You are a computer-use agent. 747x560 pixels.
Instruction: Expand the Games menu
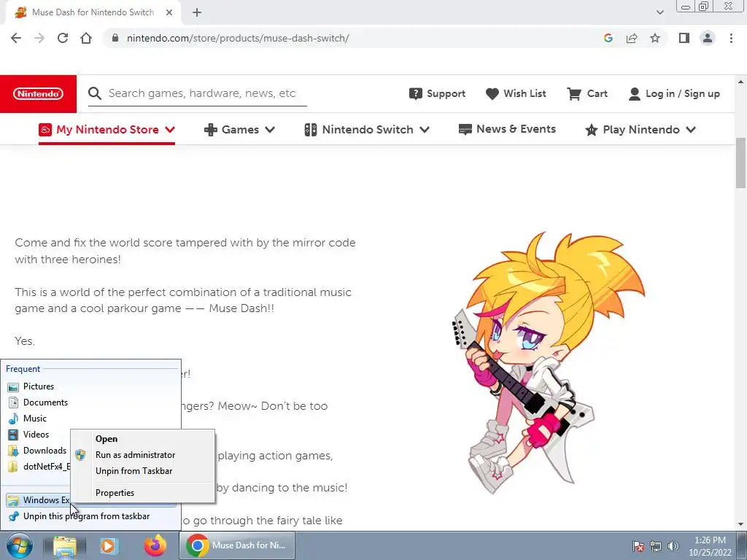(239, 130)
